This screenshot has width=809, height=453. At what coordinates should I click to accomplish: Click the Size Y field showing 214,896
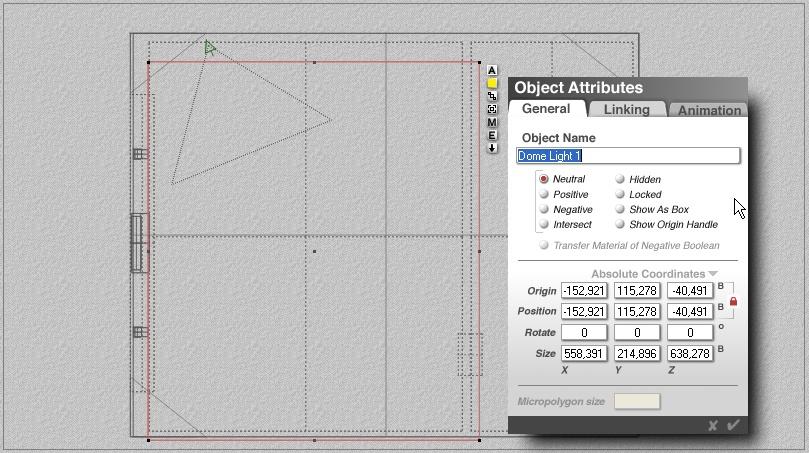637,353
